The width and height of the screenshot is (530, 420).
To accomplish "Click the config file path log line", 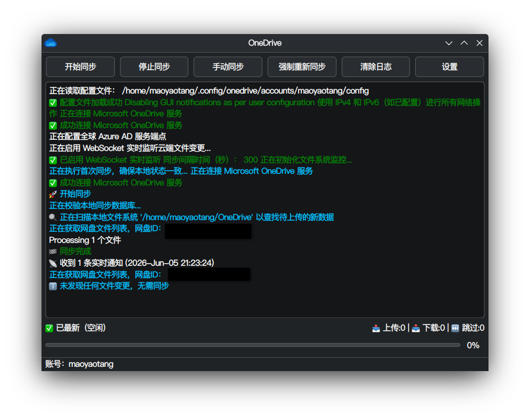I will coord(209,91).
